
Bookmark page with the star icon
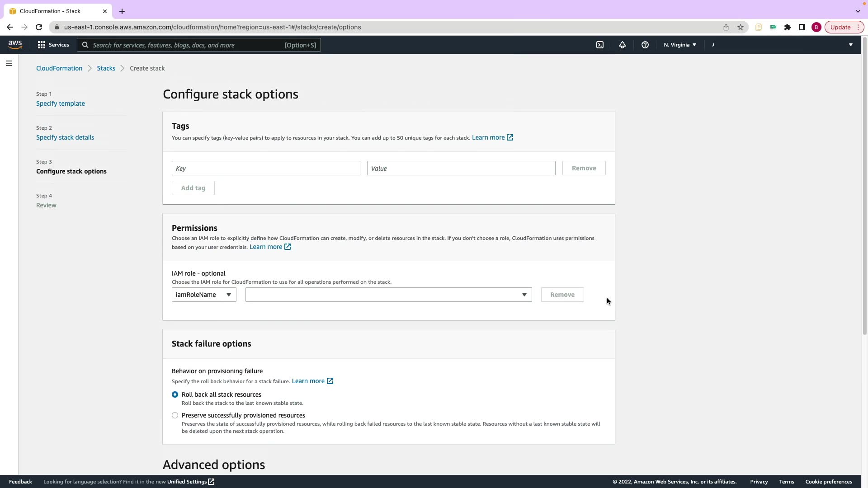741,27
